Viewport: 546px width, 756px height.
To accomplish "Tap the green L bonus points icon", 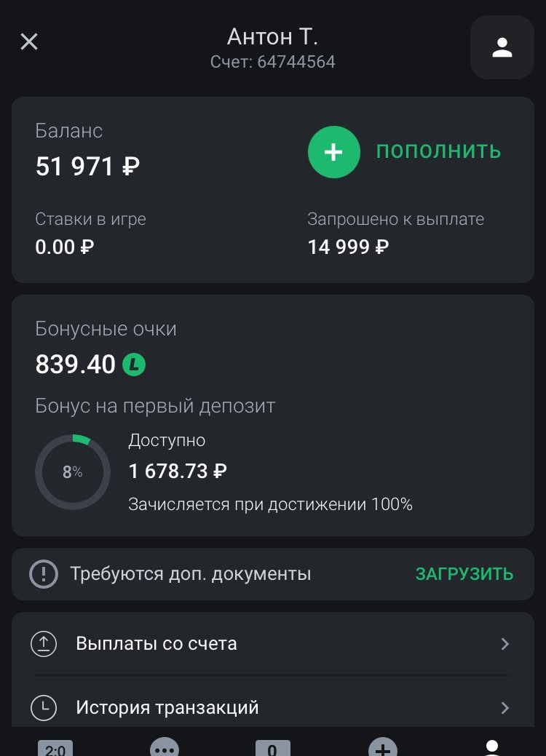I will pyautogui.click(x=134, y=364).
